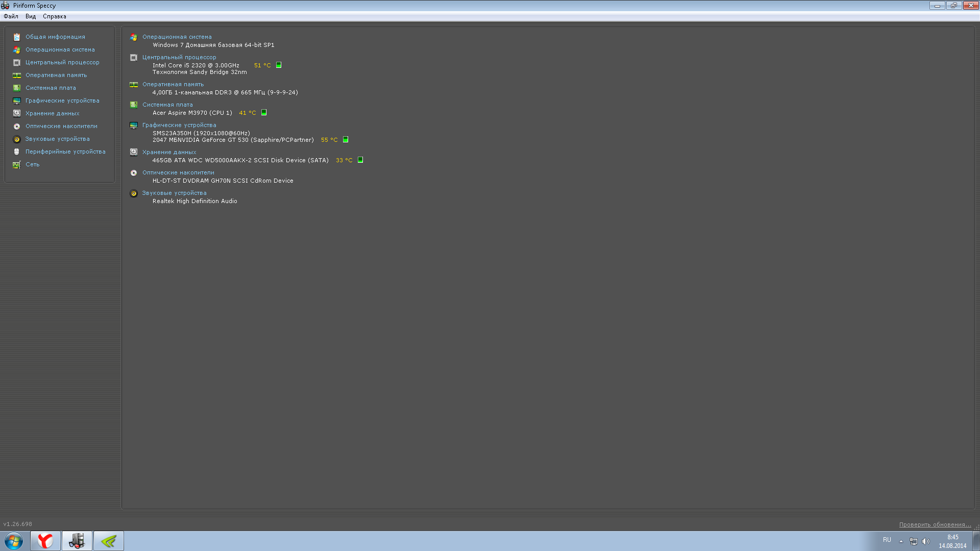Open the Системная плата heading link in summary
Image resolution: width=980 pixels, height=551 pixels.
[167, 105]
